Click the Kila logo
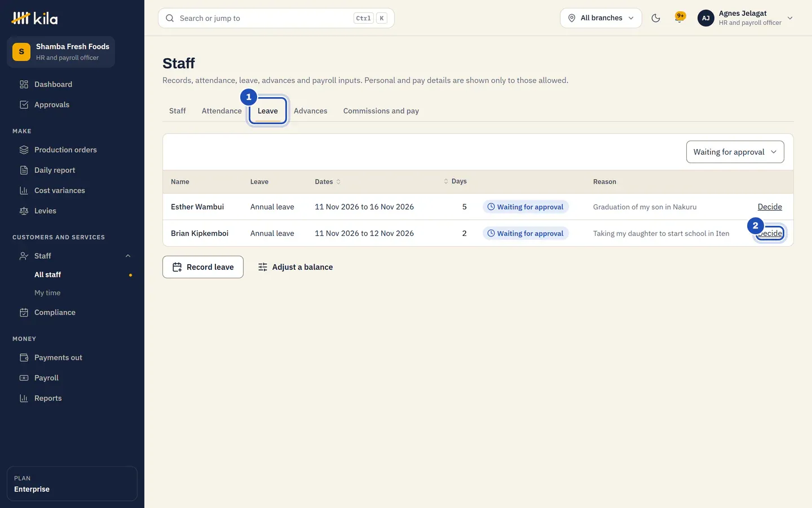Viewport: 812px width, 508px height. pos(34,18)
